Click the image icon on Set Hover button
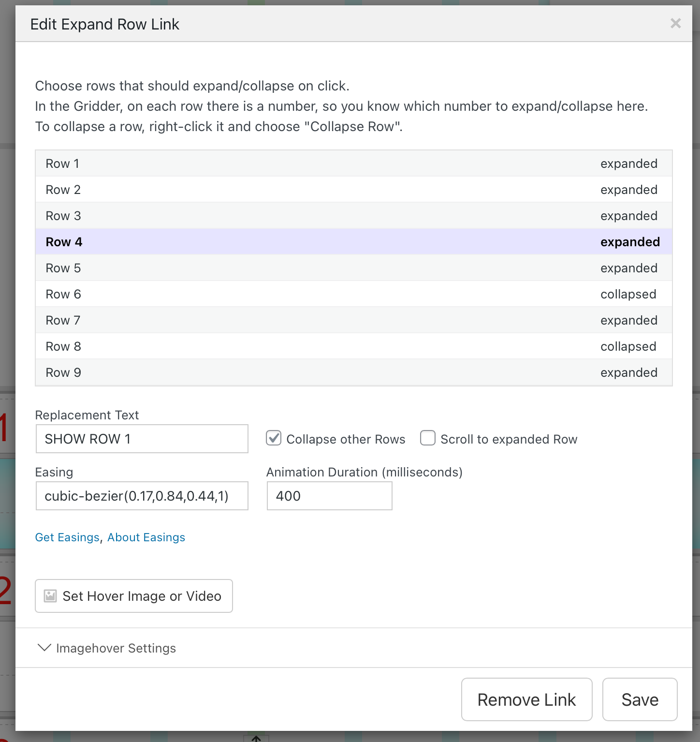Screen dimensions: 700x742 pyautogui.click(x=50, y=595)
